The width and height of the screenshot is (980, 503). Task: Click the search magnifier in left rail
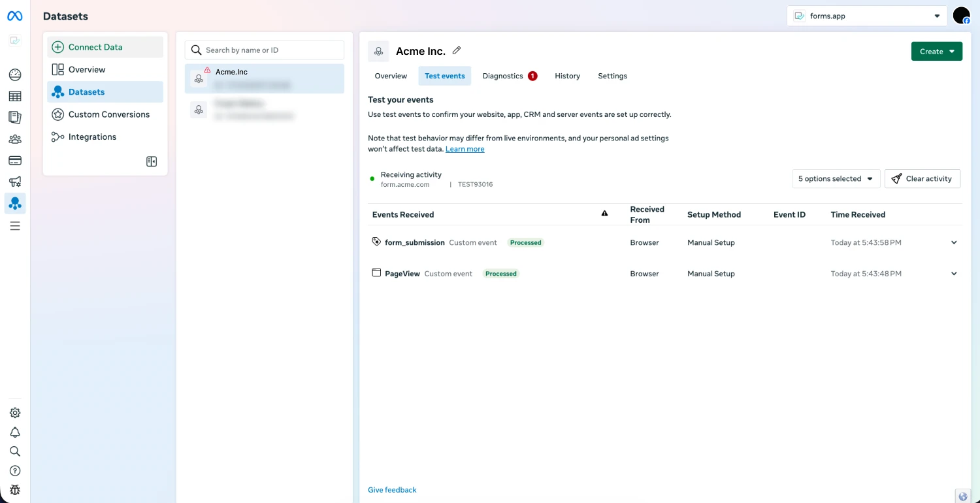pos(15,451)
